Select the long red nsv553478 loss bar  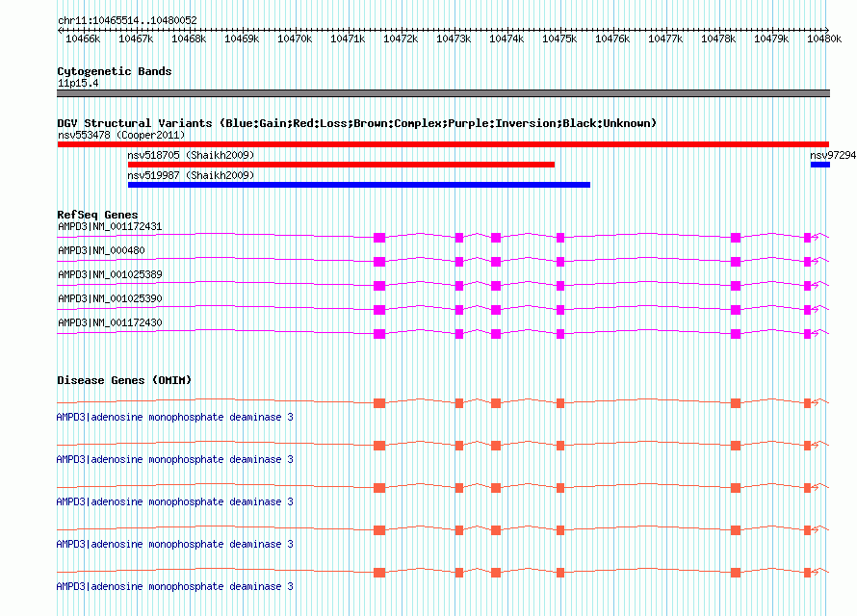click(443, 144)
